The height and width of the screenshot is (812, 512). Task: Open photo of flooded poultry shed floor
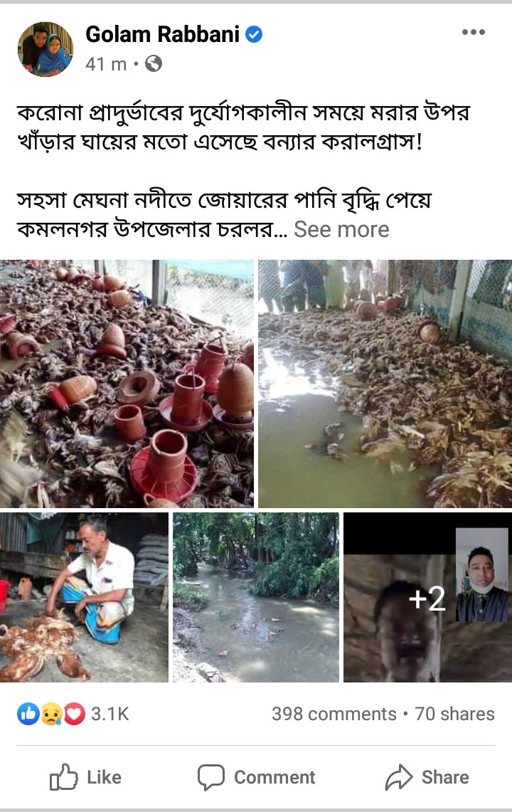click(x=385, y=384)
